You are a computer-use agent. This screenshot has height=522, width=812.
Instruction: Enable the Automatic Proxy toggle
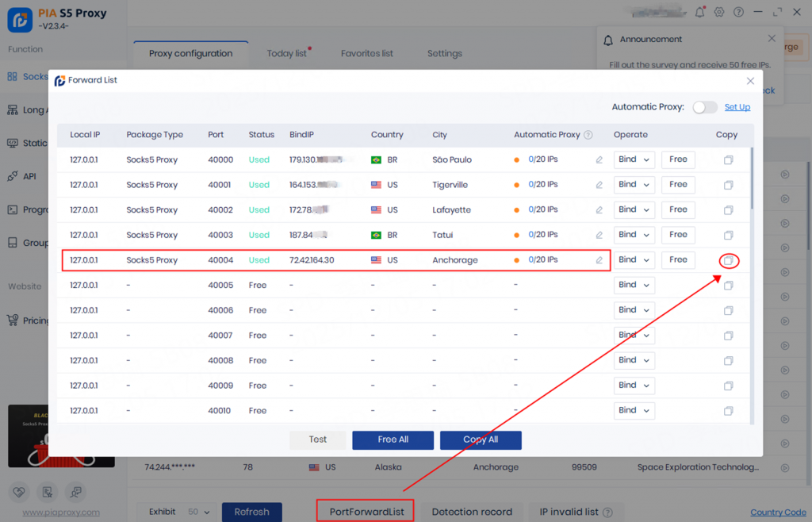[704, 107]
